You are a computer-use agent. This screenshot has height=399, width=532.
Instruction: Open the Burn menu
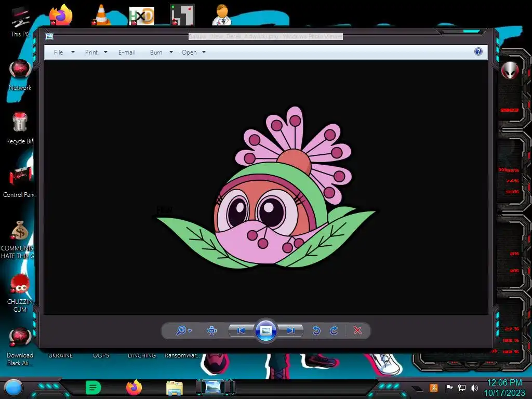[x=156, y=52]
